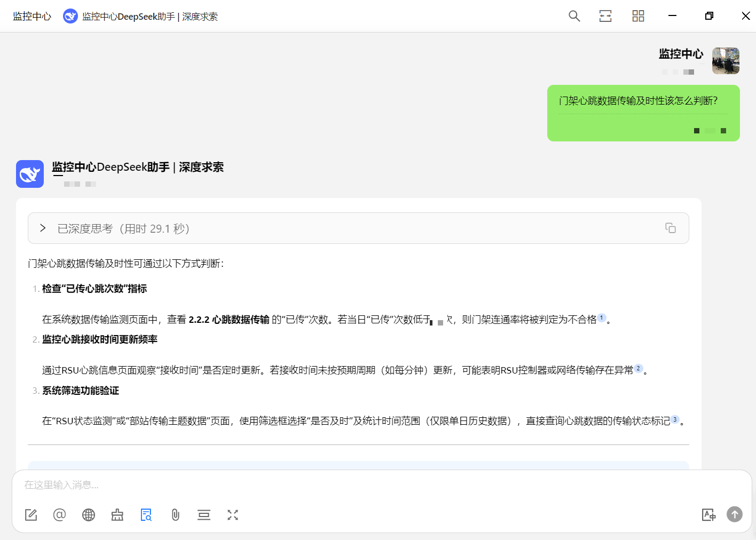Click the new chat edit icon
The height and width of the screenshot is (540, 756).
pyautogui.click(x=31, y=515)
